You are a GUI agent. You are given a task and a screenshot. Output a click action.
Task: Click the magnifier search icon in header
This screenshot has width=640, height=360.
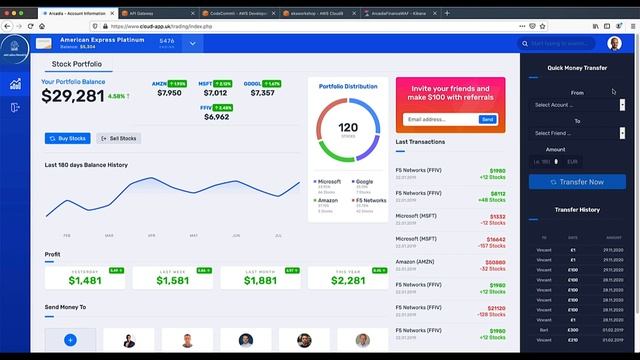click(525, 43)
